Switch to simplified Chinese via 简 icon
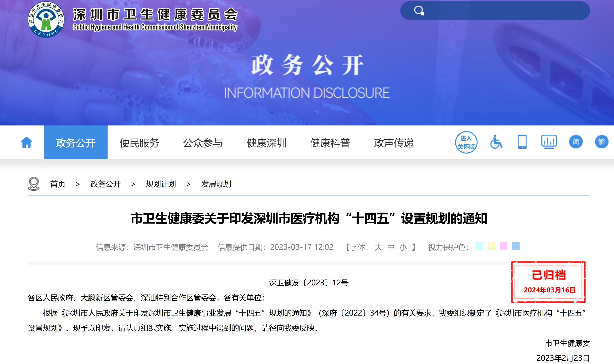 click(576, 142)
